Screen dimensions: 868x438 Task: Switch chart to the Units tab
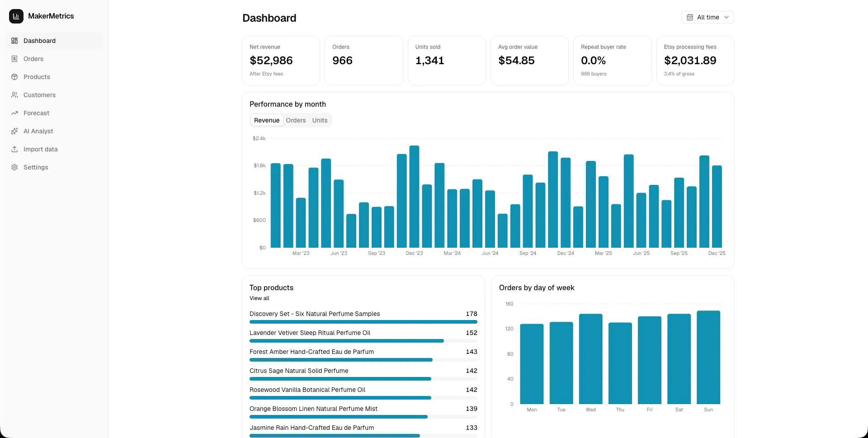point(320,120)
